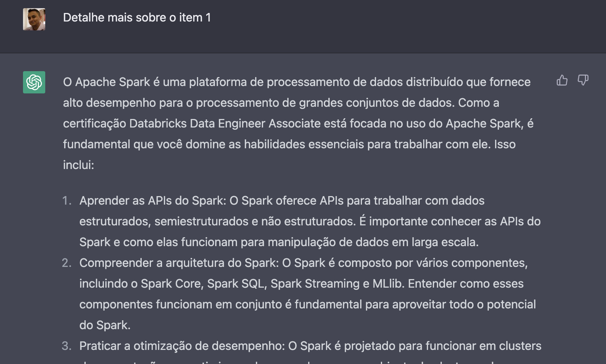Click list number 3 marker
Image resolution: width=606 pixels, height=364 pixels.
[x=67, y=346]
